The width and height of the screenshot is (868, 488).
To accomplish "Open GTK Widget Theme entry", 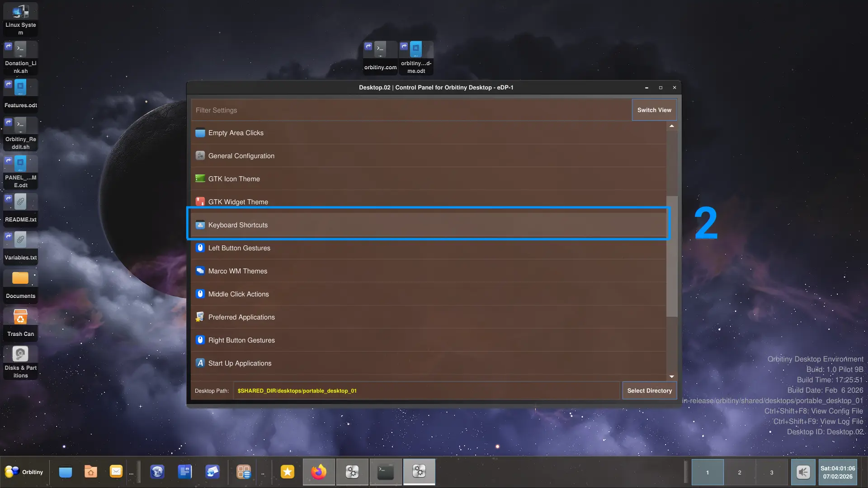I will click(x=238, y=202).
